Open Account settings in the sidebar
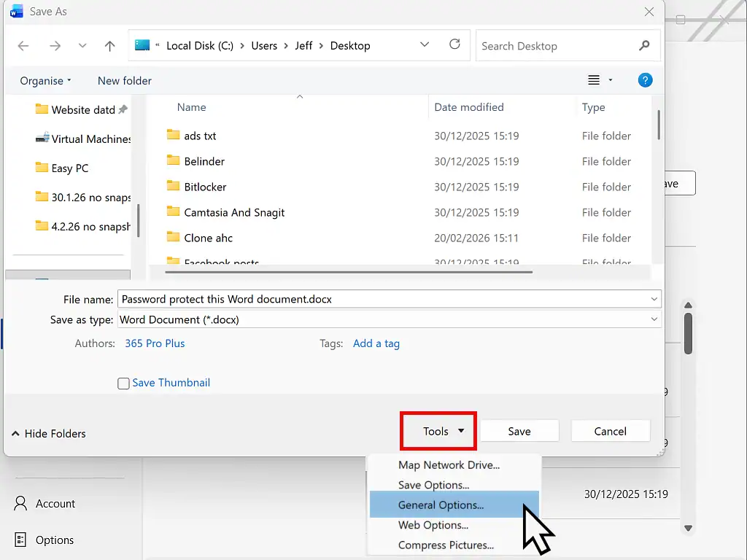 (57, 503)
